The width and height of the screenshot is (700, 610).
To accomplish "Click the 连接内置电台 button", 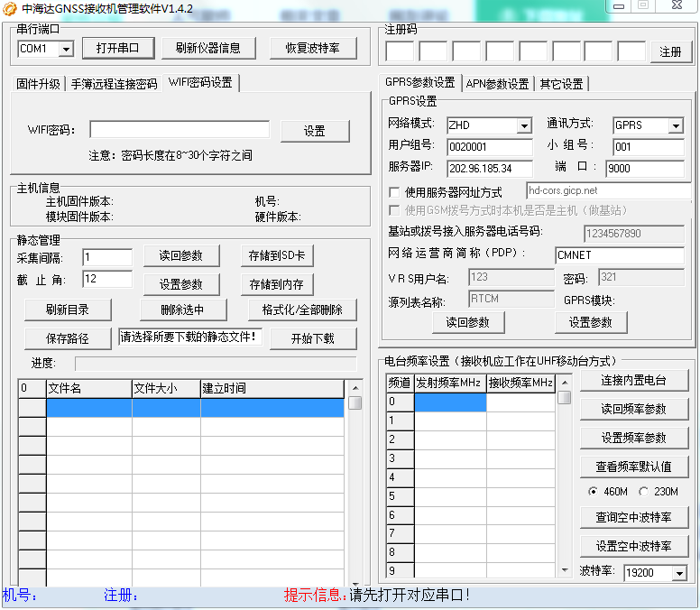I will pyautogui.click(x=634, y=381).
